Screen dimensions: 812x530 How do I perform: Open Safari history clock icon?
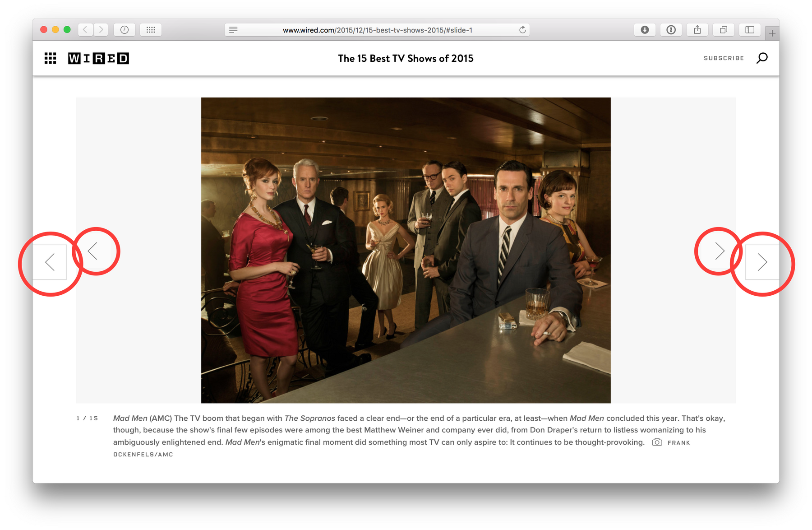pyautogui.click(x=125, y=30)
